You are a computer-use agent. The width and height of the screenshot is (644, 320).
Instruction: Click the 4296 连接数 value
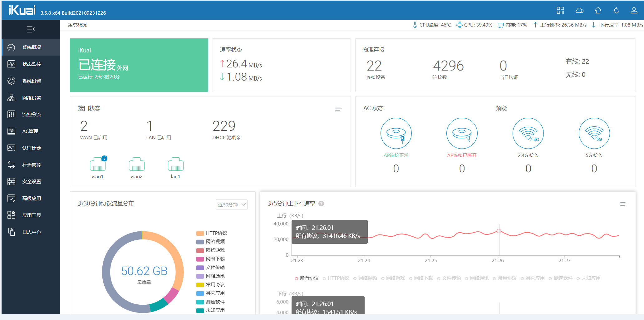[x=448, y=66]
